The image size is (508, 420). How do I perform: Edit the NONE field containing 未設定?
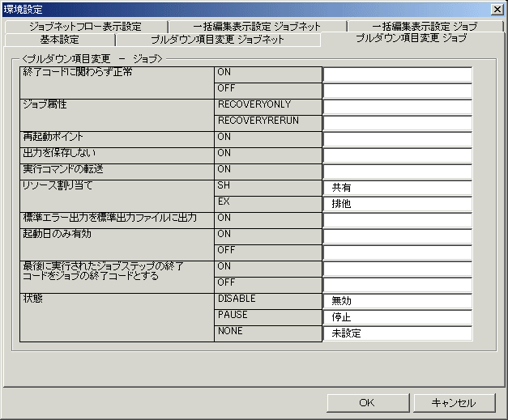pos(397,333)
